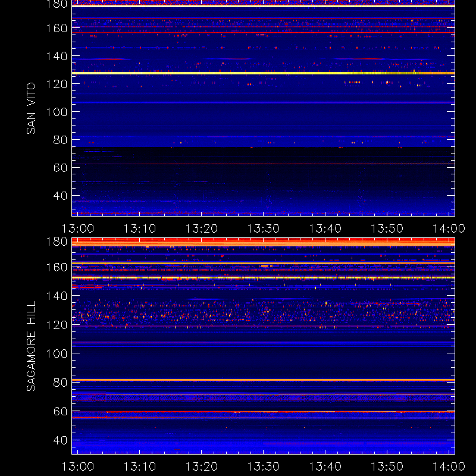Select the 60 tick label on San Vito axis
This screenshot has width=476, height=476.
pyautogui.click(x=60, y=168)
